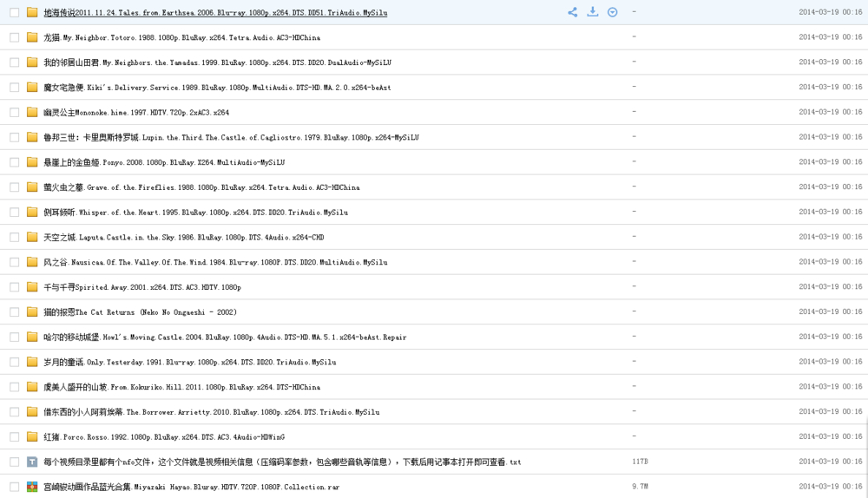
Task: Open the nfo information txt file name
Action: [x=282, y=462]
